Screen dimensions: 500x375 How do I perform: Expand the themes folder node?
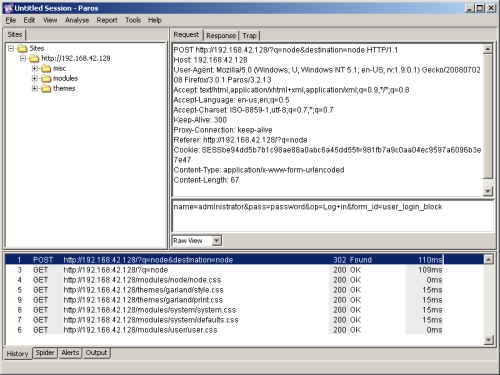point(35,89)
